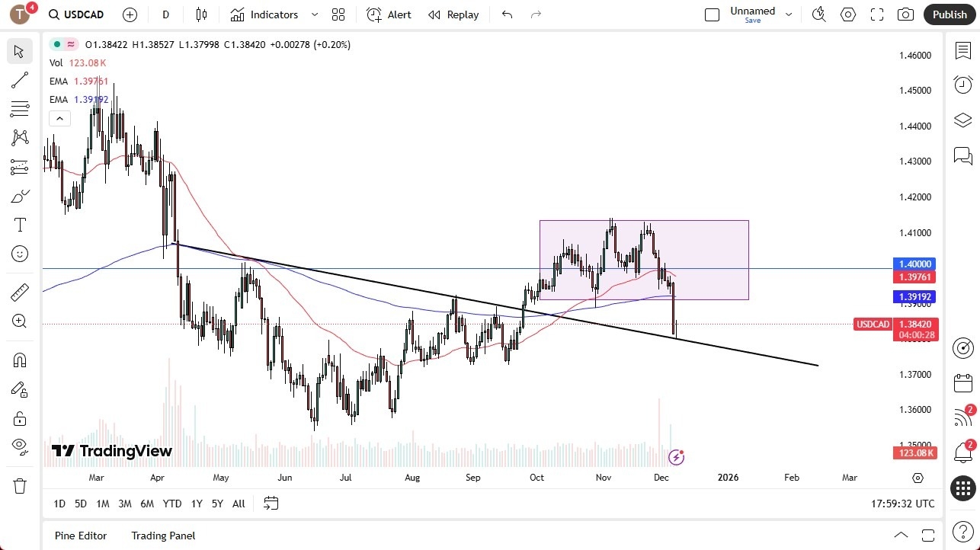Screen dimensions: 980x550
Task: Select the Text drawing tool
Action: (x=19, y=225)
